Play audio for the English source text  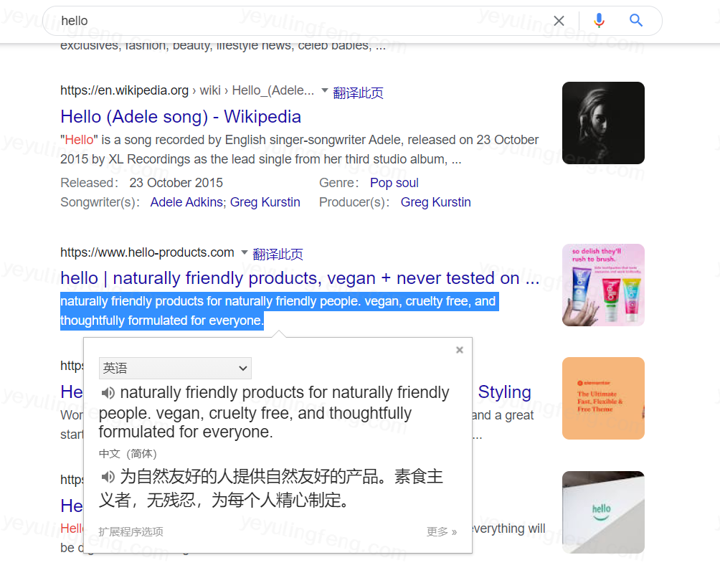point(108,393)
